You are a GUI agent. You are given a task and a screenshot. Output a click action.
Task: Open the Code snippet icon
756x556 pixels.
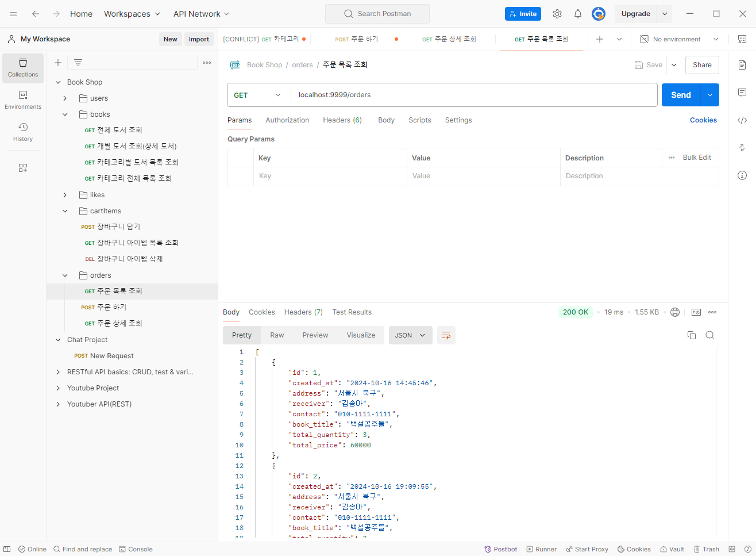[x=742, y=120]
